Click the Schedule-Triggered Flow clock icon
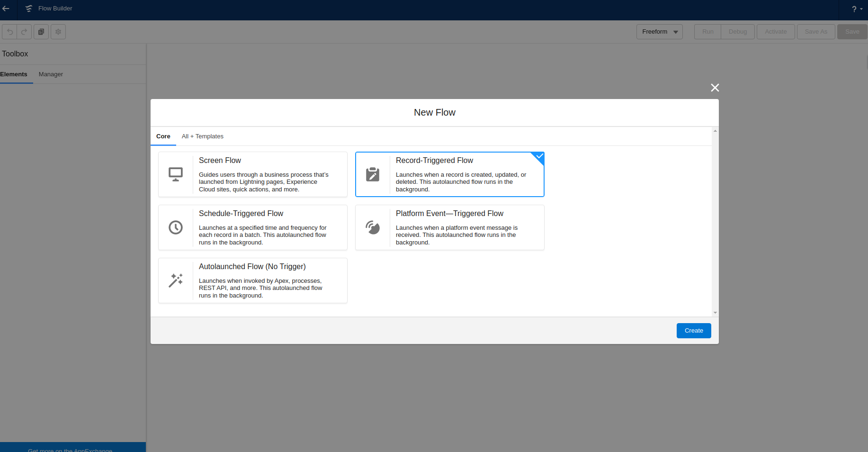868x452 pixels. [176, 227]
